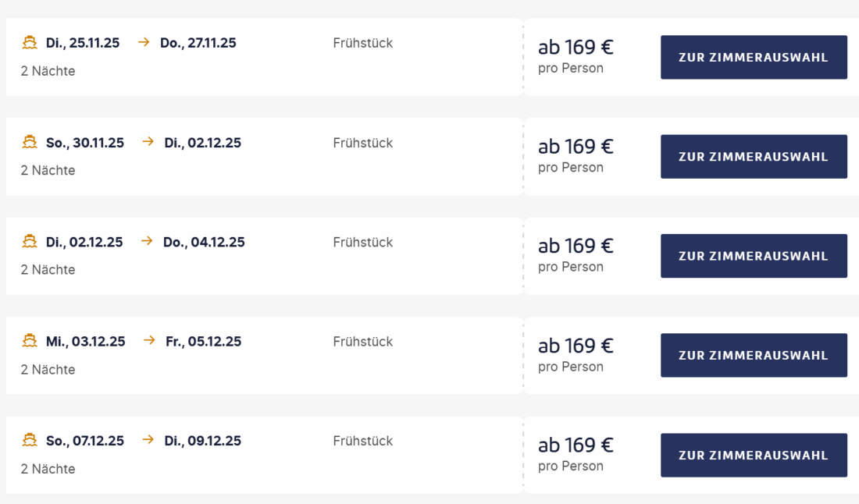
Task: Open Zimmerauswahl for the 25.11.25 departure
Action: [x=754, y=57]
